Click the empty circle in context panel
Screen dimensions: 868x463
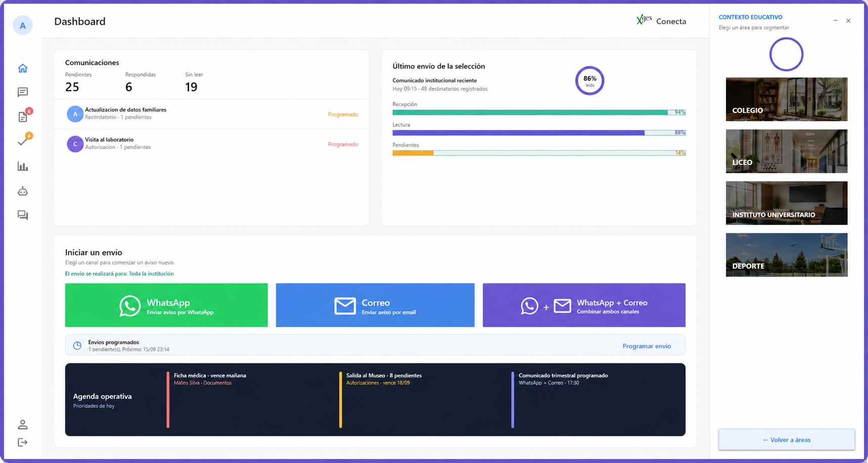pyautogui.click(x=786, y=54)
